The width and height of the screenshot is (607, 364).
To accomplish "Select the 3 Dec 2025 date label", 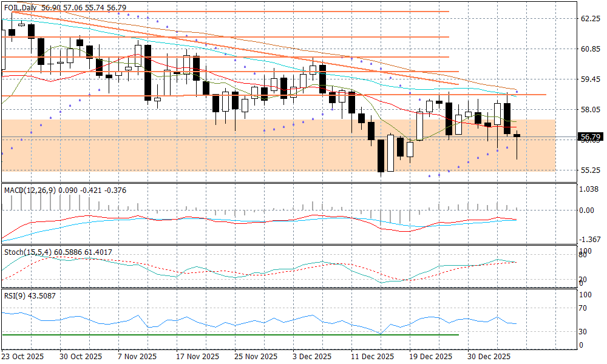I will tap(313, 356).
